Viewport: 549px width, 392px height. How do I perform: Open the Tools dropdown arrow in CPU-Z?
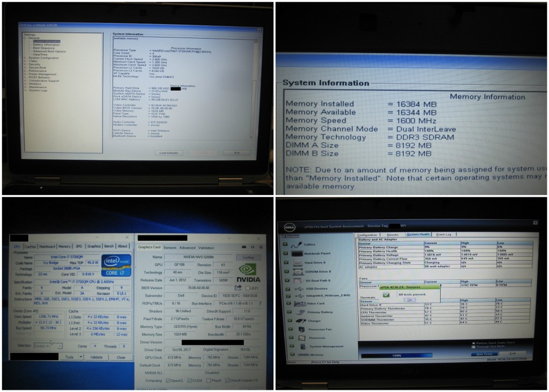(x=81, y=357)
